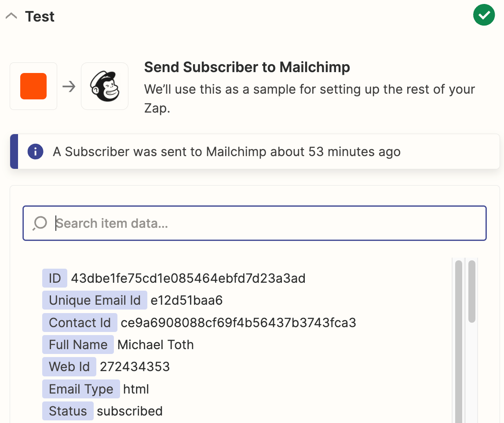Click the Full Name field label
Viewport: 504px width, 423px height.
coord(78,345)
